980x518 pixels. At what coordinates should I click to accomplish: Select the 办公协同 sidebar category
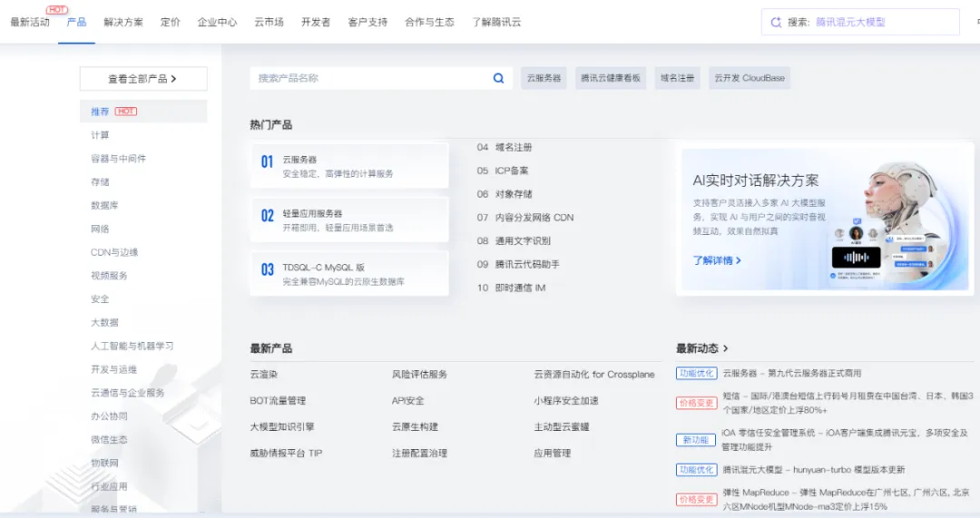pyautogui.click(x=109, y=416)
